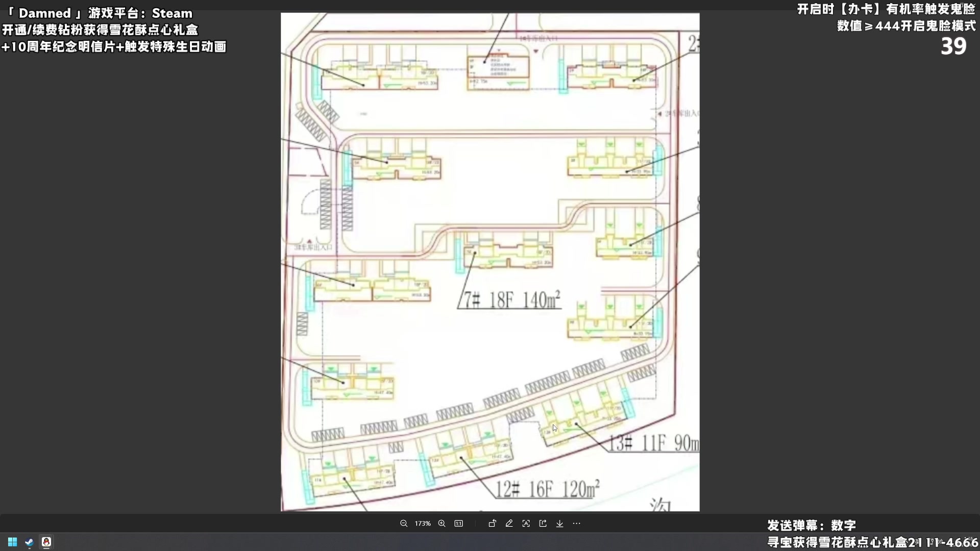Activate the text recognition icon
This screenshot has height=551, width=980.
(526, 523)
